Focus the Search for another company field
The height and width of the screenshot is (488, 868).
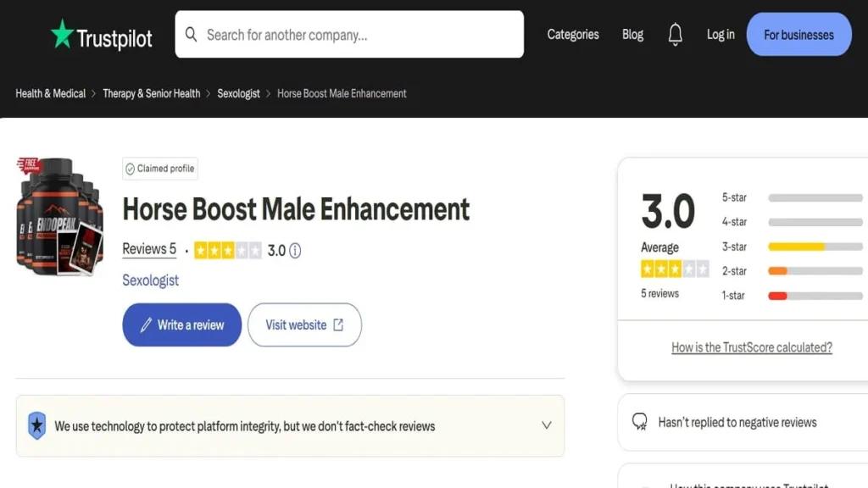tap(349, 34)
